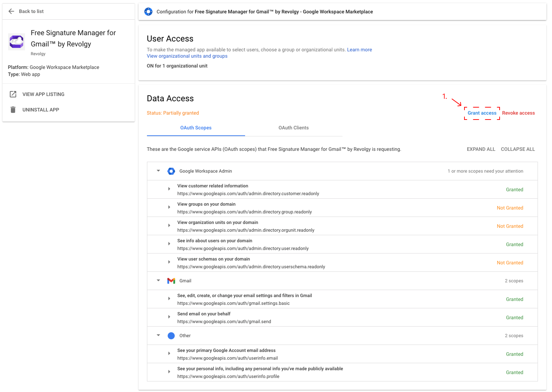The width and height of the screenshot is (552, 392).
Task: Click the Free Signature Manager app logo
Action: tap(17, 42)
